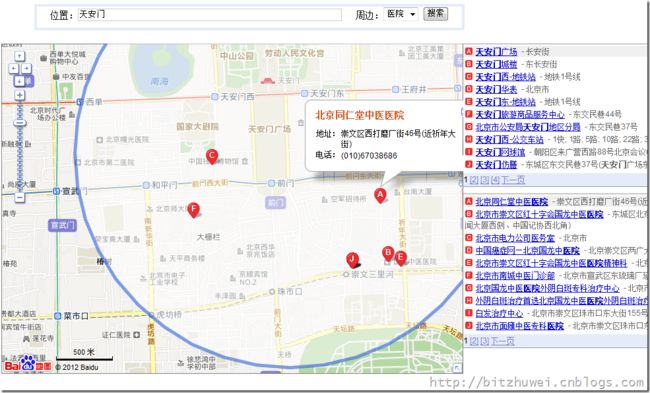The height and width of the screenshot is (393, 650).
Task: Click the 位置 input field containing 天安门
Action: pos(210,15)
